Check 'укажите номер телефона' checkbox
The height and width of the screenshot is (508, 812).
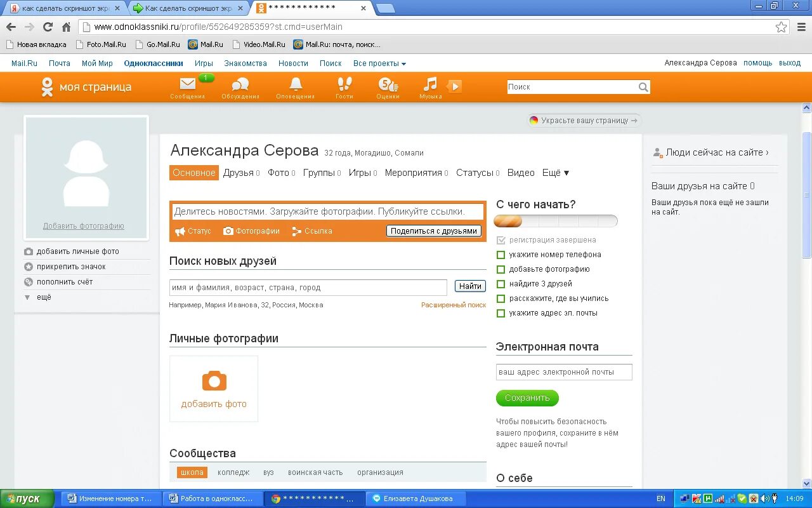[x=501, y=255]
